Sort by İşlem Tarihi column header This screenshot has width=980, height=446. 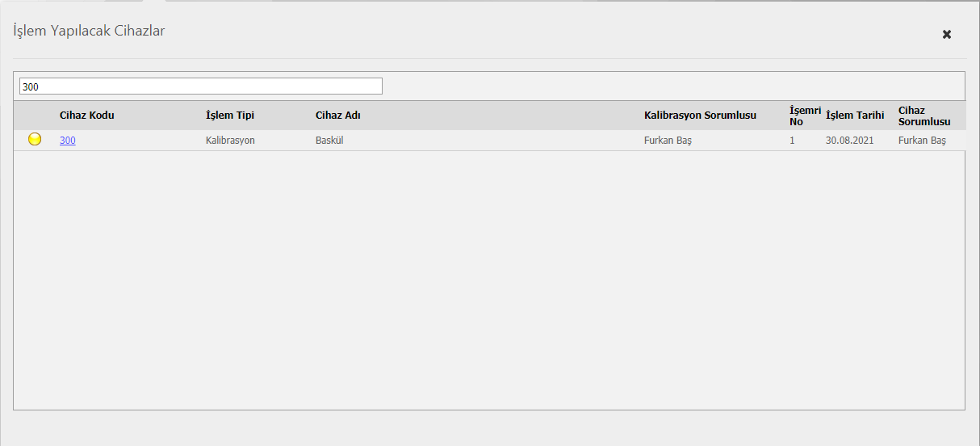(855, 116)
